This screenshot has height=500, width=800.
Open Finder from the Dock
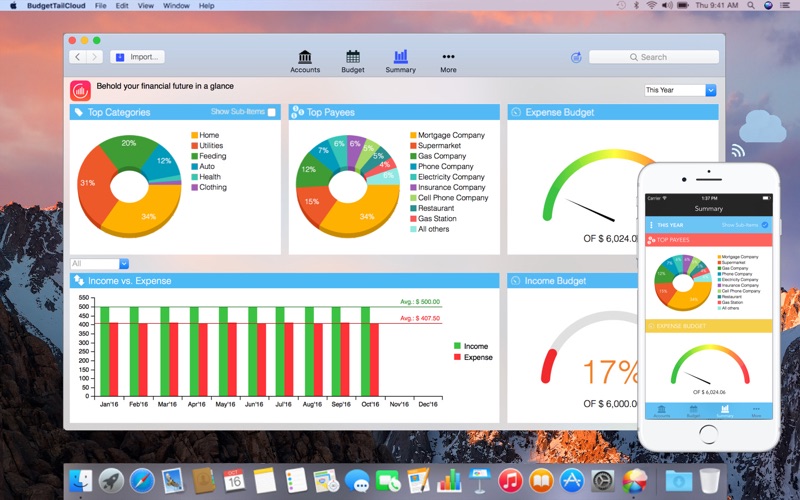pos(81,481)
